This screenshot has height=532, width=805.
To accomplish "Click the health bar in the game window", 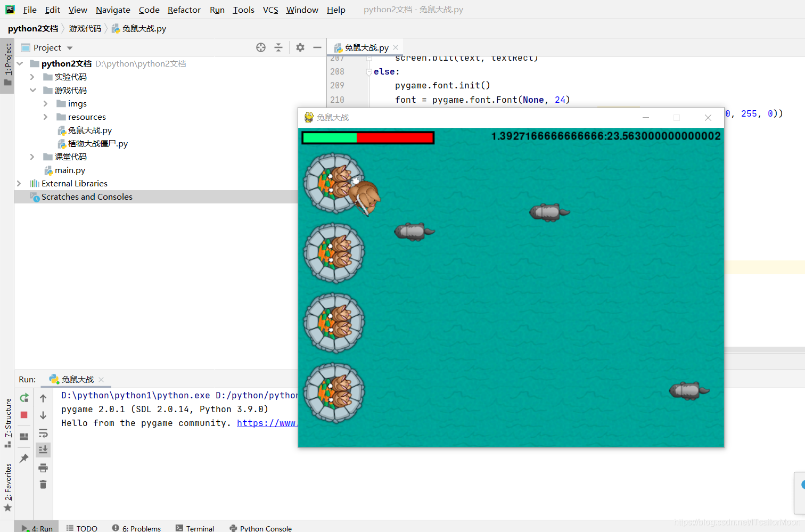I will pos(368,138).
